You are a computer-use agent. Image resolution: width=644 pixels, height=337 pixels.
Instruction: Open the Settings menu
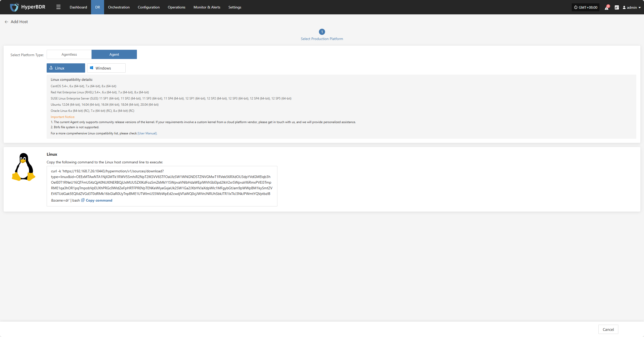click(x=235, y=7)
